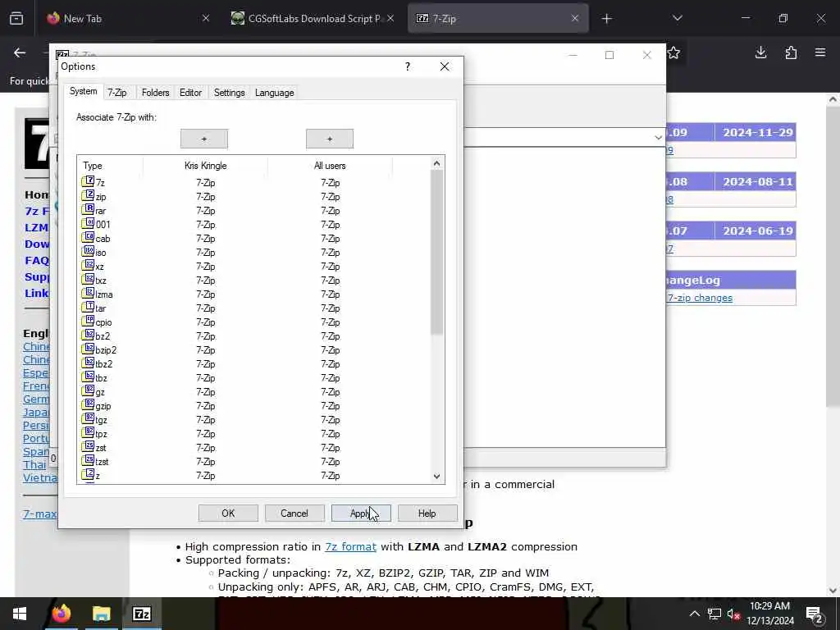This screenshot has height=630, width=840.
Task: Click the rar file type icon
Action: 88,209
